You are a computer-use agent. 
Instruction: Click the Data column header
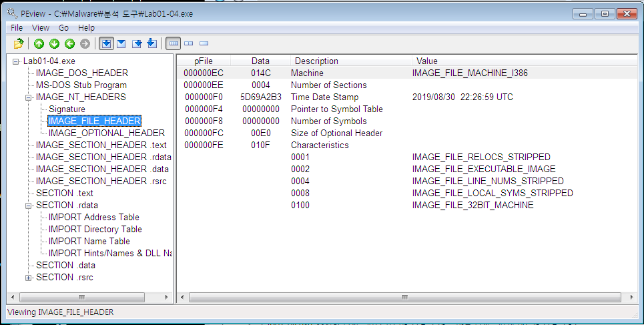[x=260, y=61]
